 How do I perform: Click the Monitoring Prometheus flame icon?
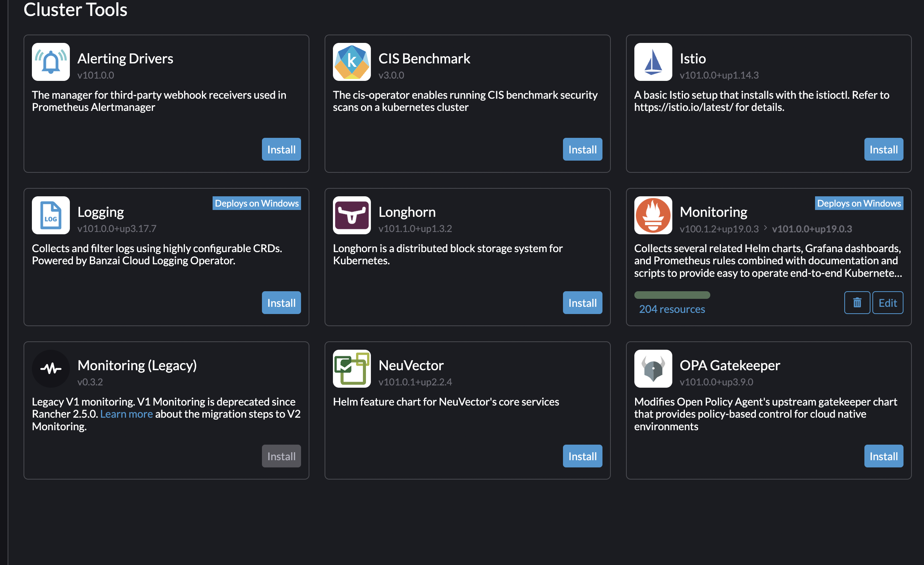pos(653,215)
